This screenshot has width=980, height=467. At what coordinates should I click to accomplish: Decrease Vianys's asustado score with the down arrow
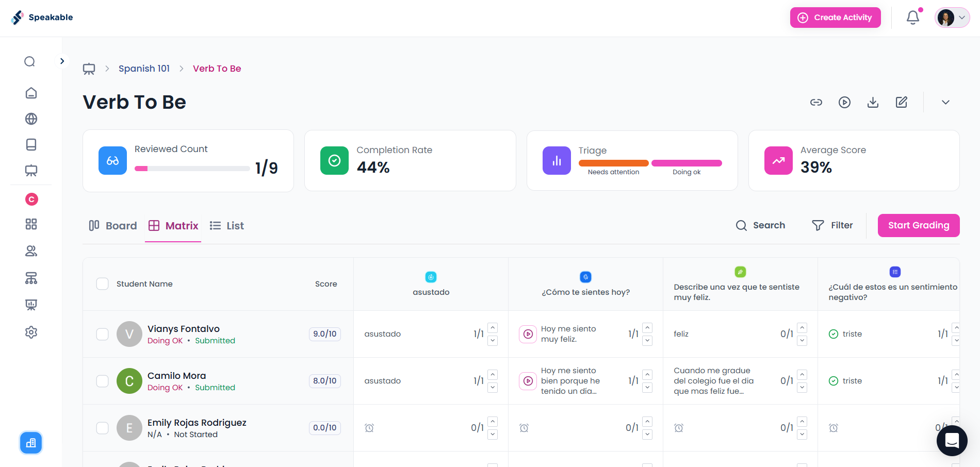[x=493, y=340]
